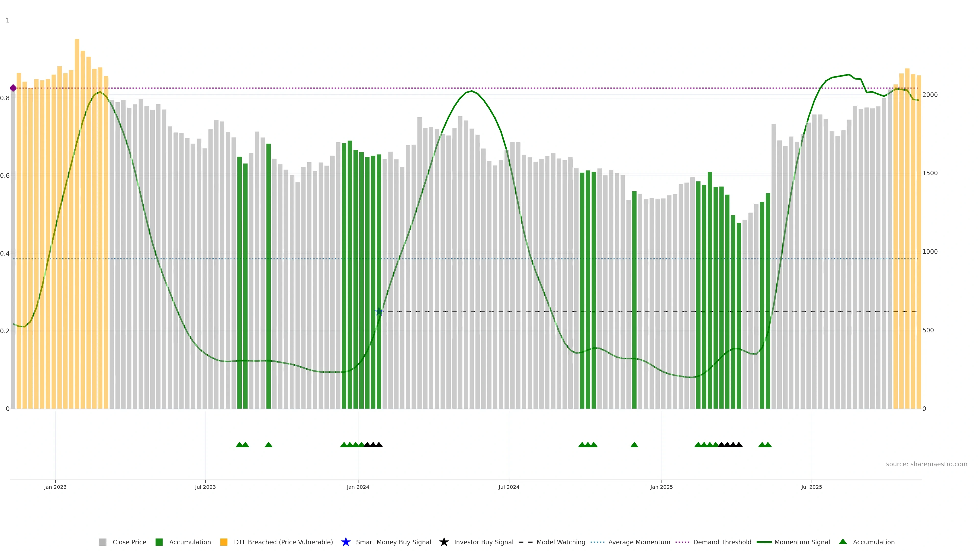Click the lone accumulation triangle near Dec 2024
Viewport: 980px width, 551px height.
634,445
